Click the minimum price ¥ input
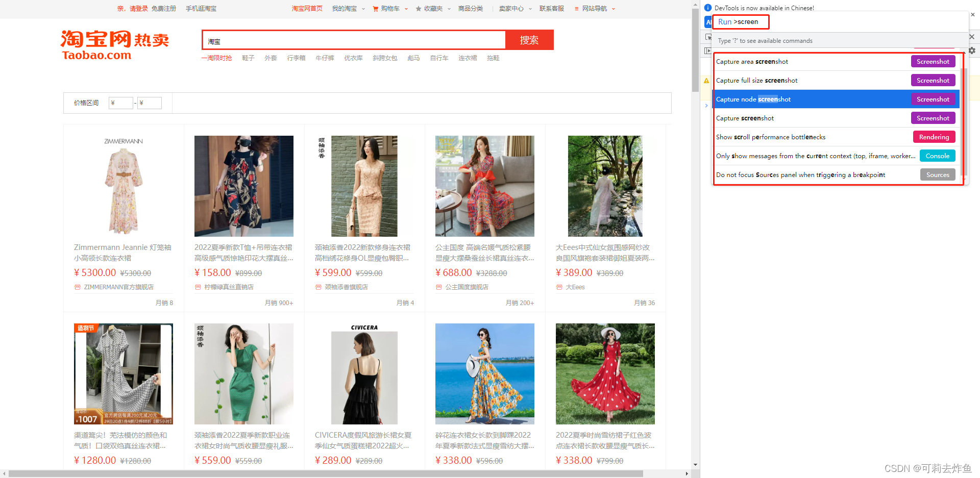Image resolution: width=980 pixels, height=478 pixels. tap(121, 103)
